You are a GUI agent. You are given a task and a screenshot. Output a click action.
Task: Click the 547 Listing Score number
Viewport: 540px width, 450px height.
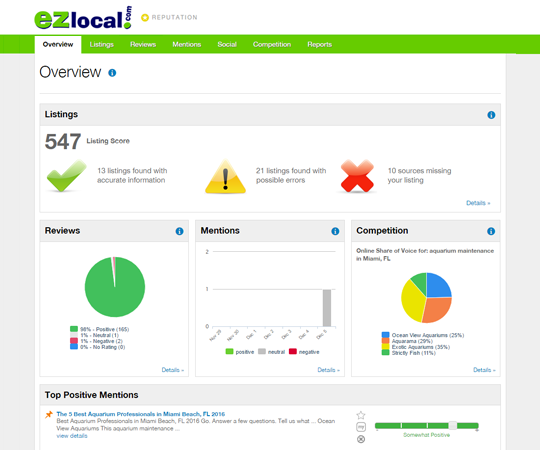[x=63, y=142]
